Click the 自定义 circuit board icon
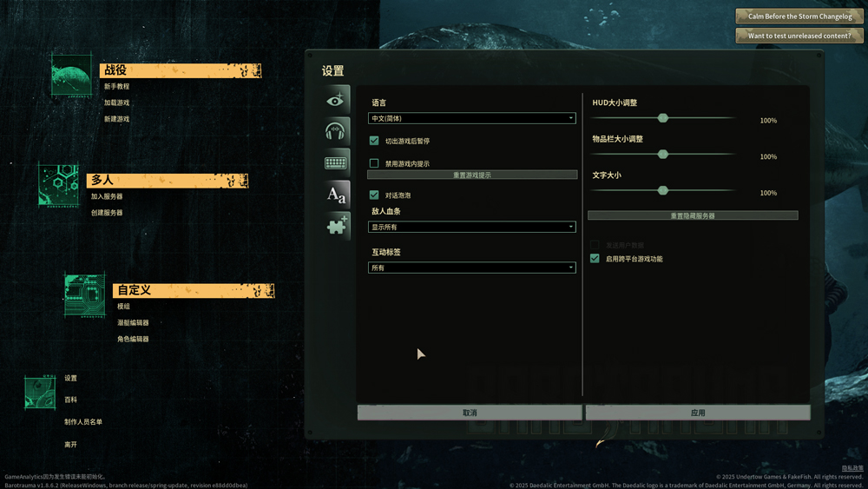This screenshot has width=868, height=489. coord(85,295)
